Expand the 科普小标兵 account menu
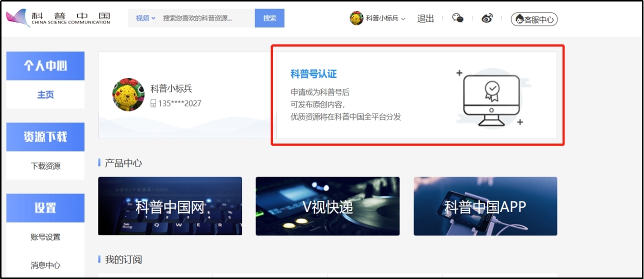644x279 pixels. point(385,18)
